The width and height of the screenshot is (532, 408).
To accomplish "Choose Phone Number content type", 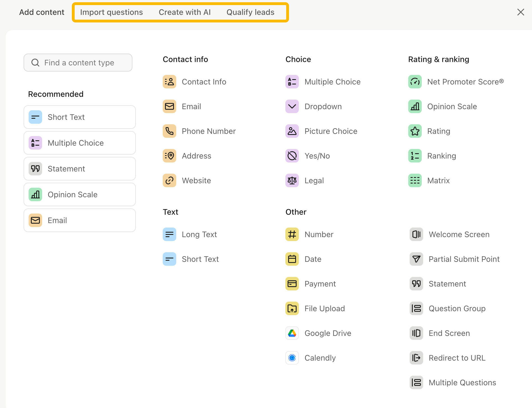I will point(209,131).
